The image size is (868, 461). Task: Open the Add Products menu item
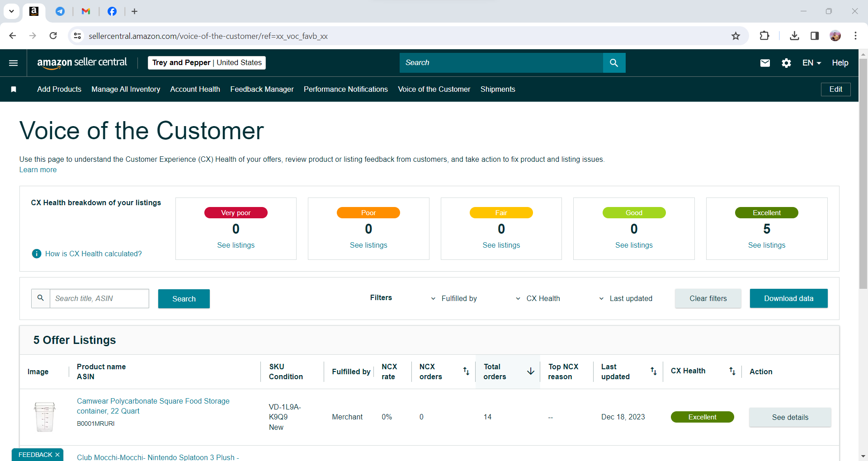(x=59, y=89)
